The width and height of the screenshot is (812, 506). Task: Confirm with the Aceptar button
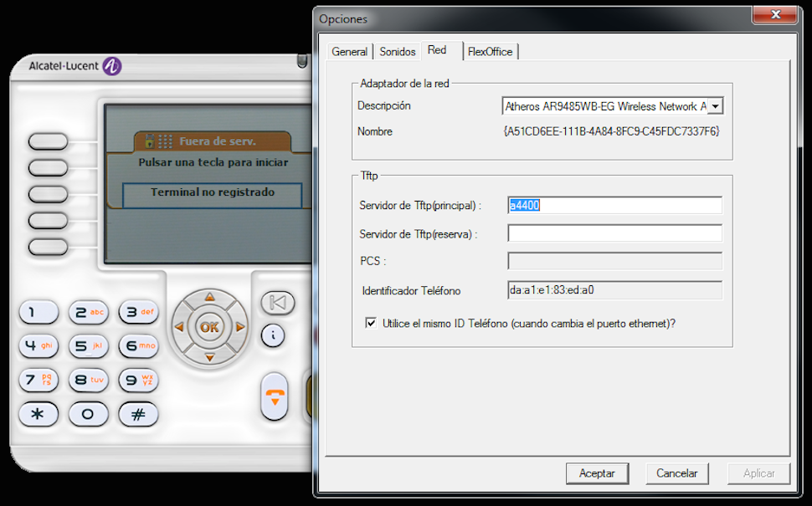pos(597,473)
